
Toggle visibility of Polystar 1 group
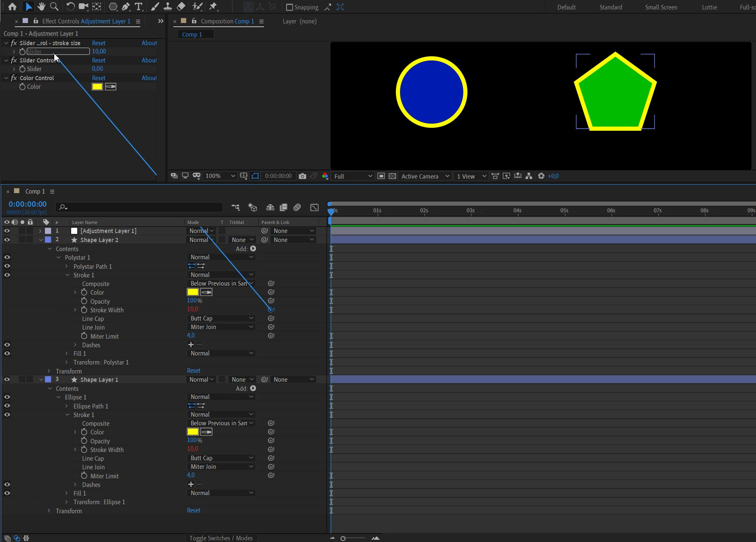click(7, 257)
